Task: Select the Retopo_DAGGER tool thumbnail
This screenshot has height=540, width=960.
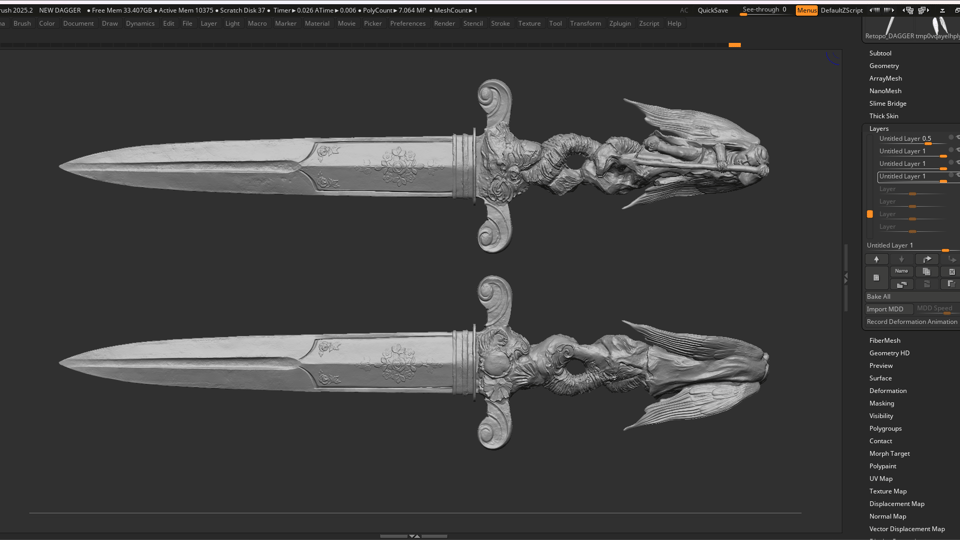Action: coord(889,29)
